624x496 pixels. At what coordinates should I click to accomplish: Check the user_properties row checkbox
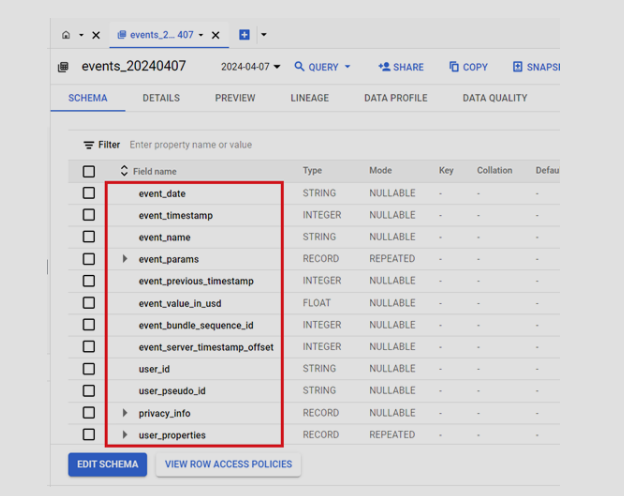[x=89, y=434]
